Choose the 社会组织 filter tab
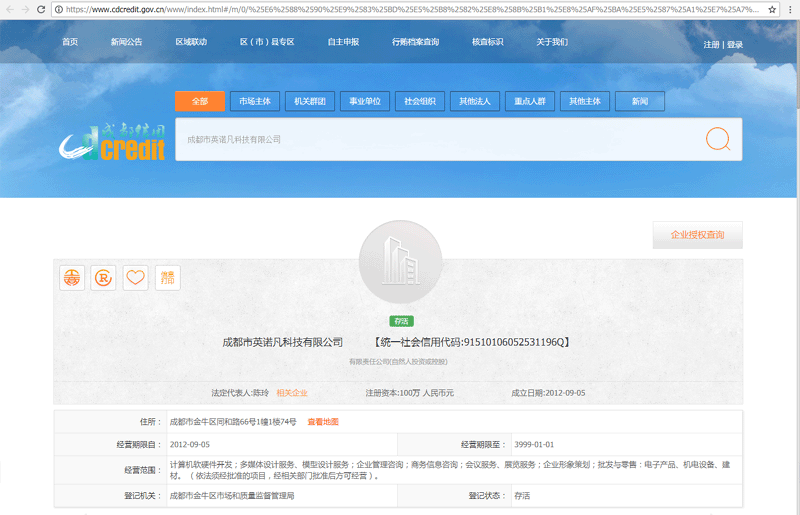The image size is (800, 515). click(x=419, y=101)
